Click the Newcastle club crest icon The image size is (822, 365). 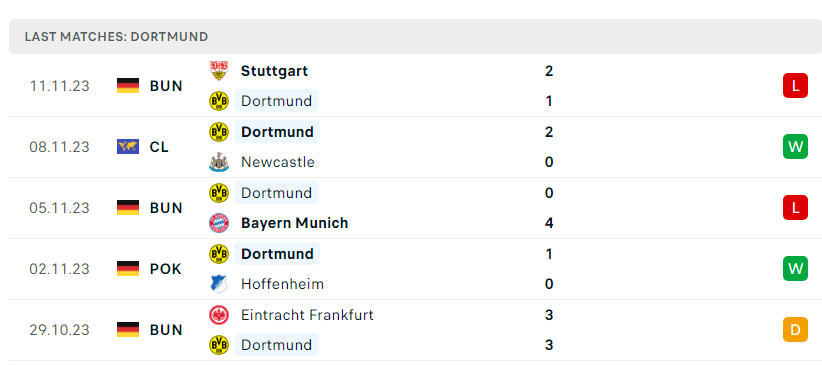pos(219,162)
